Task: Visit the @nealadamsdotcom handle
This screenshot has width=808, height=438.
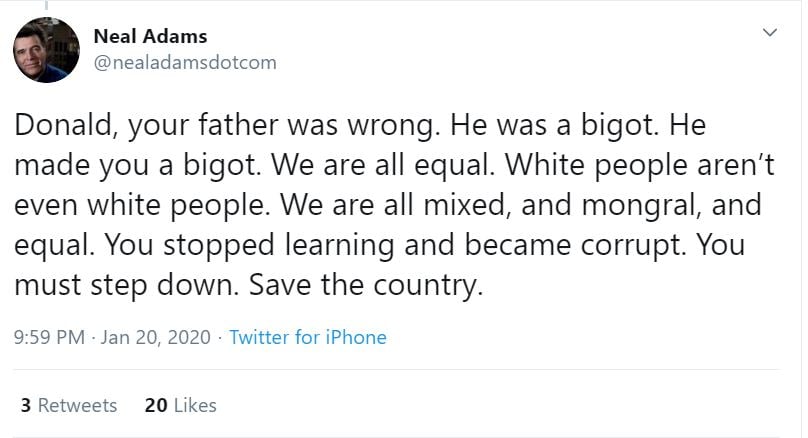Action: point(184,63)
